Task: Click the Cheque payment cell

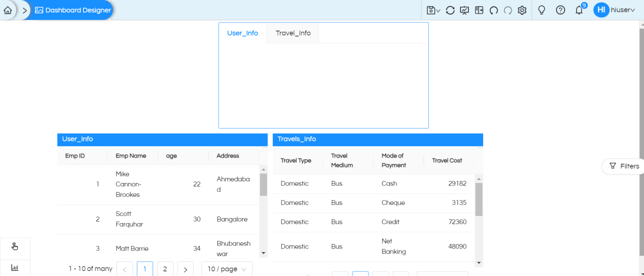Action: point(398,203)
